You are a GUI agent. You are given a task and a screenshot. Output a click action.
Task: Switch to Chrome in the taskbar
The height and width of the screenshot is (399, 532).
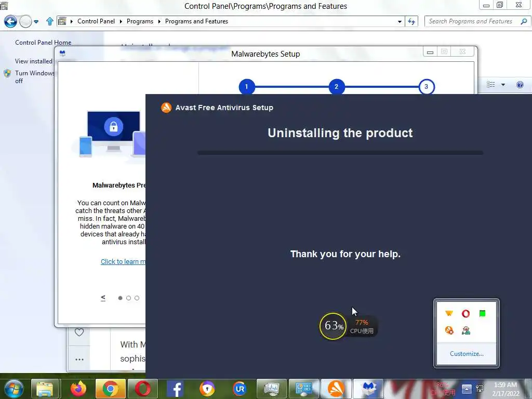tap(110, 389)
